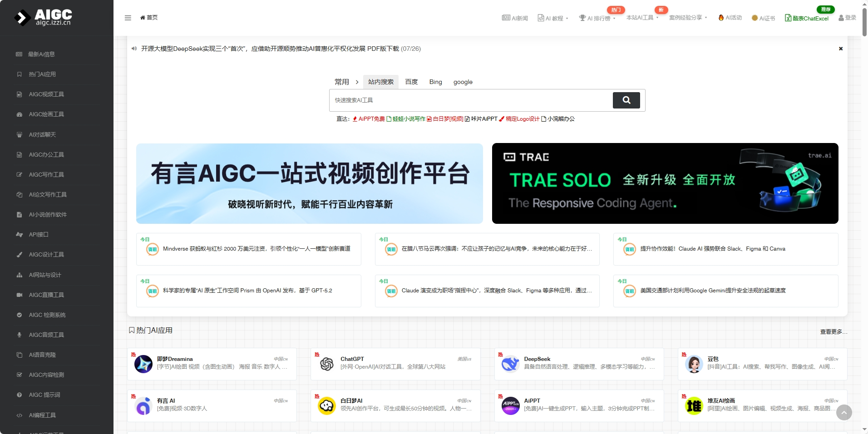Viewport: 868px width, 434px height.
Task: Click the DeepSeek whale icon
Action: pyautogui.click(x=510, y=364)
